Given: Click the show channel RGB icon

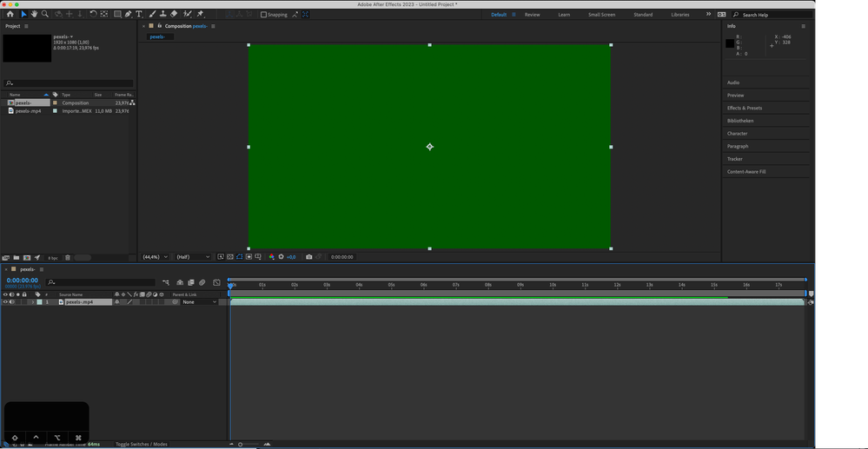Looking at the screenshot, I should point(271,257).
